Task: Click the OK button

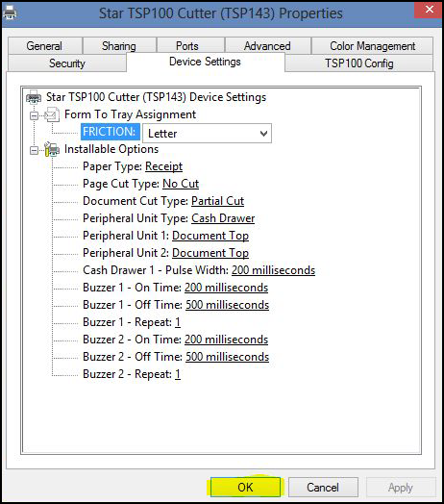Action: pos(245,487)
